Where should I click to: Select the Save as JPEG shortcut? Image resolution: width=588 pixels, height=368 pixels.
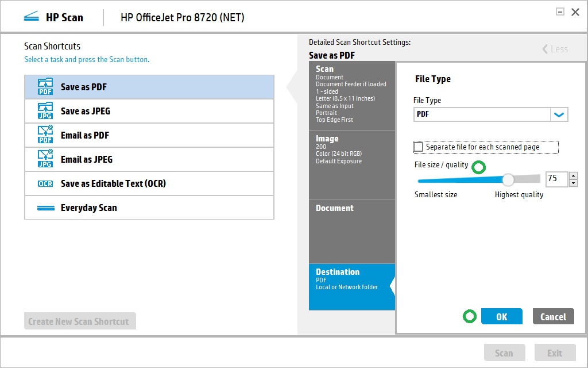coord(149,111)
